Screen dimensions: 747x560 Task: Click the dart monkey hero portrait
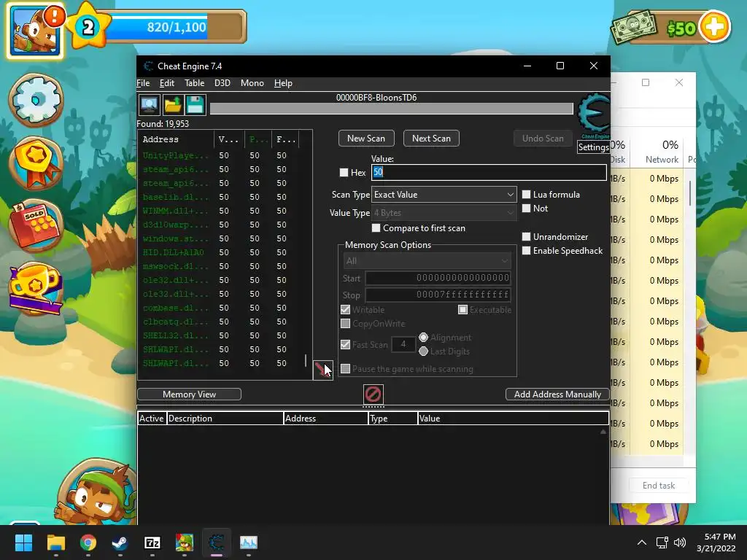coord(96,491)
